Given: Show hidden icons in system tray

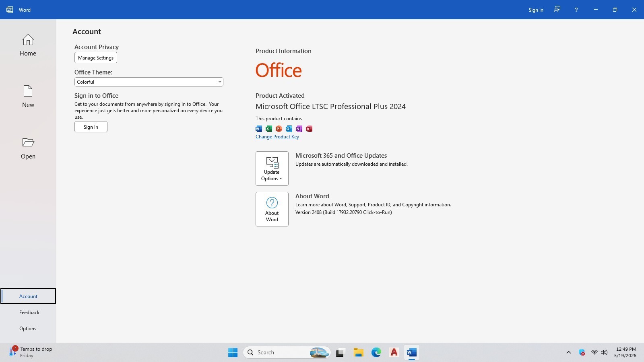Looking at the screenshot, I should 569,353.
